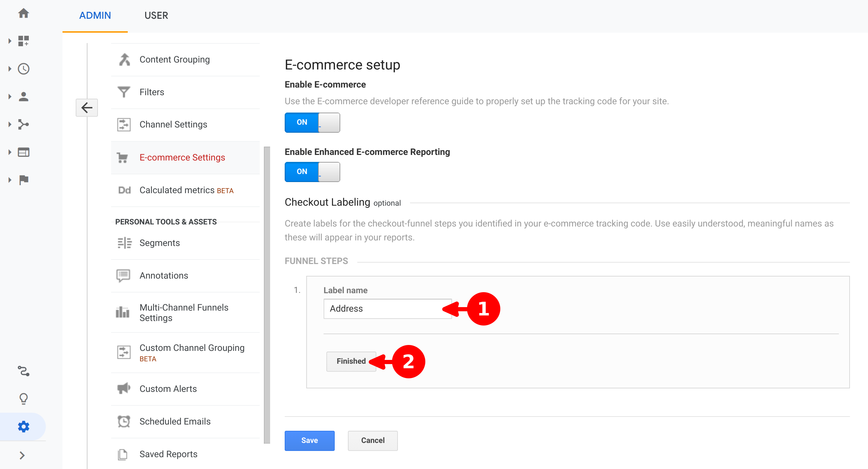868x469 pixels.
Task: Open the Audience person icon
Action: (23, 97)
